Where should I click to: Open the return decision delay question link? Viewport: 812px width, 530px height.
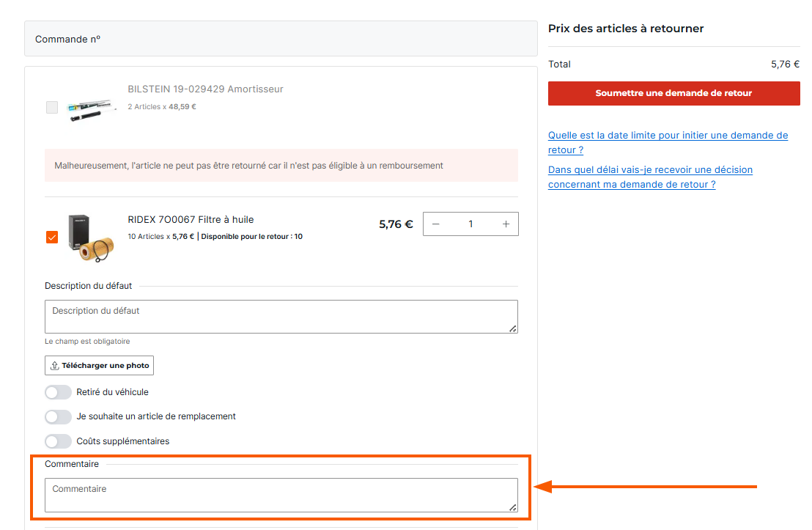click(651, 177)
